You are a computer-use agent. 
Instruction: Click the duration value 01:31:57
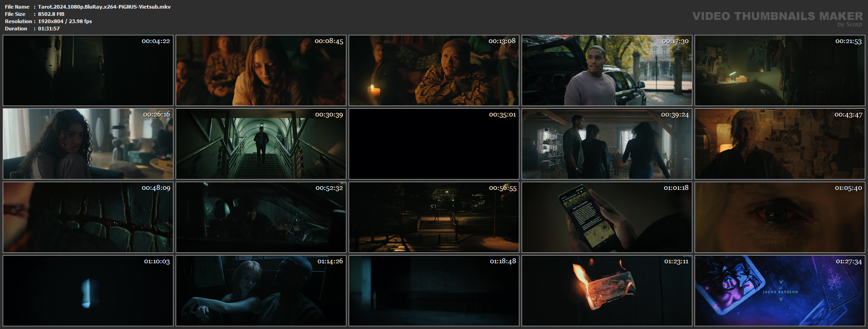[49, 29]
